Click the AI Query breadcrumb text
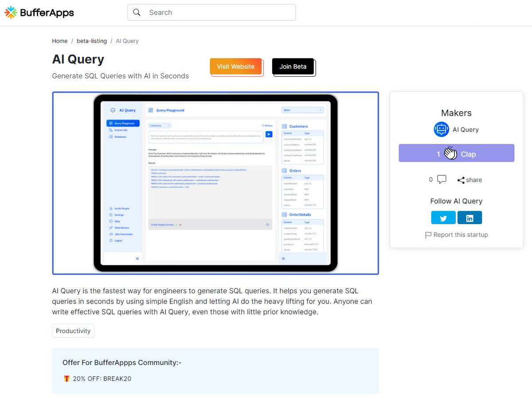Viewport: 532px width, 404px height. pyautogui.click(x=127, y=41)
